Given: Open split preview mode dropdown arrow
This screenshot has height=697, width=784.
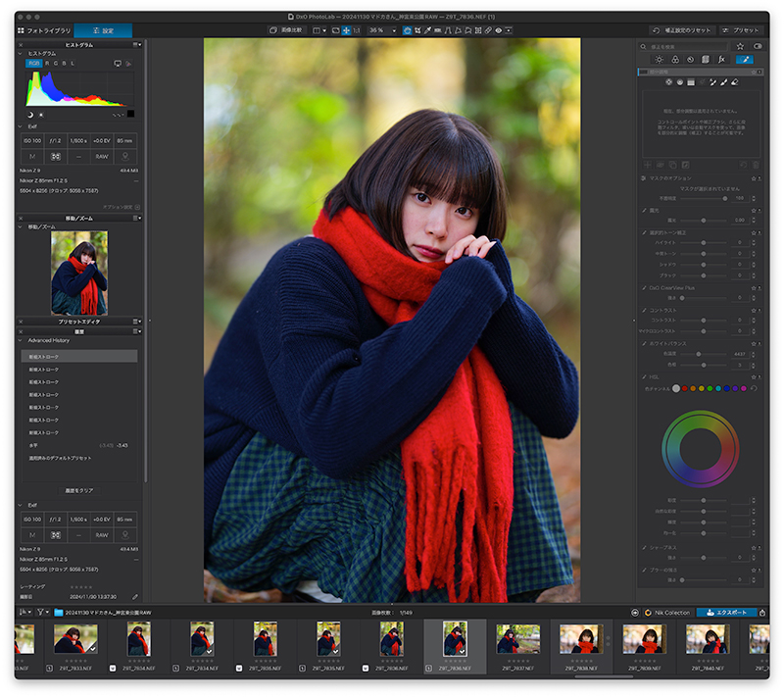Looking at the screenshot, I should point(324,30).
